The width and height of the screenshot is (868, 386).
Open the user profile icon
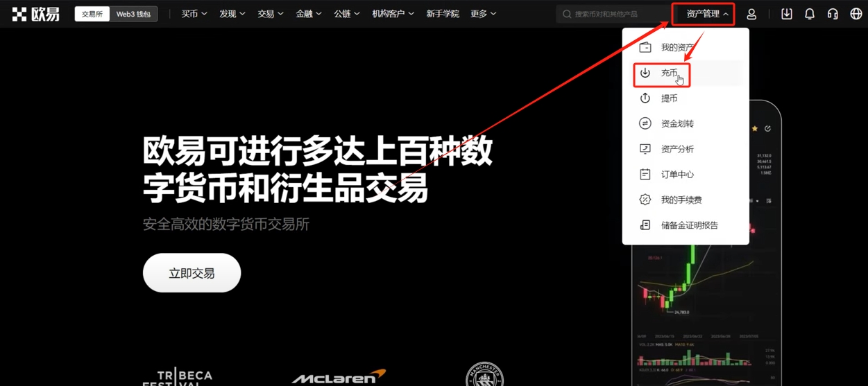coord(751,14)
